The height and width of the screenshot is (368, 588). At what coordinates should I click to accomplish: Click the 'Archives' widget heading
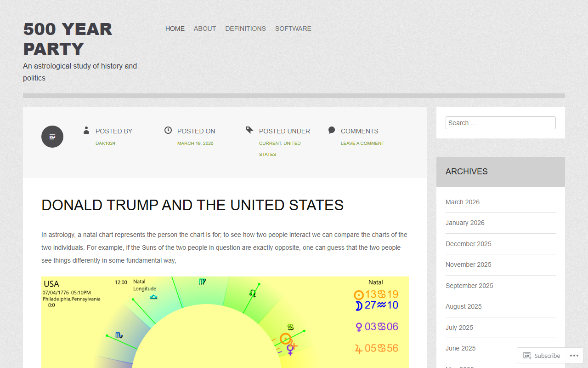click(x=467, y=172)
